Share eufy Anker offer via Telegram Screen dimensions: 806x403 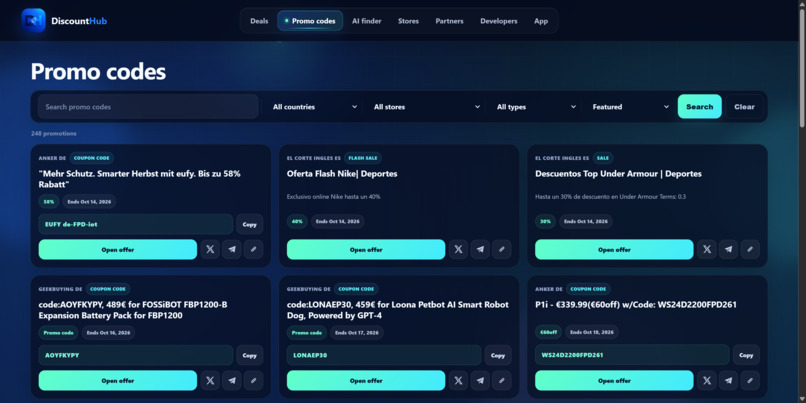232,249
